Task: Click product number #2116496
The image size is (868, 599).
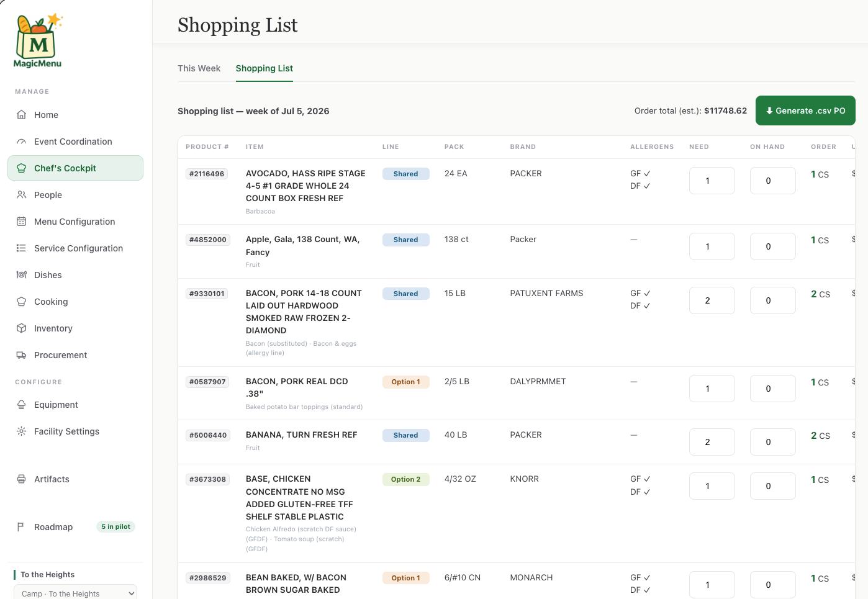Action: coord(207,174)
